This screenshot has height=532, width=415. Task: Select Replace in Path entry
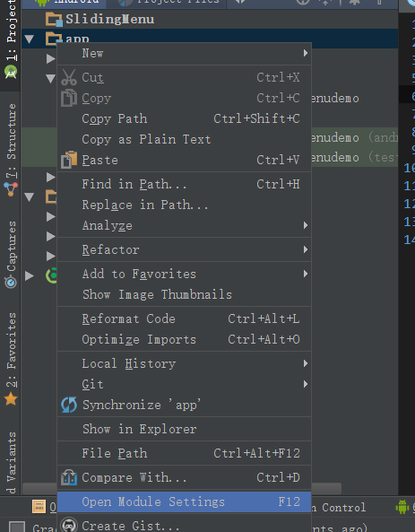184,205
